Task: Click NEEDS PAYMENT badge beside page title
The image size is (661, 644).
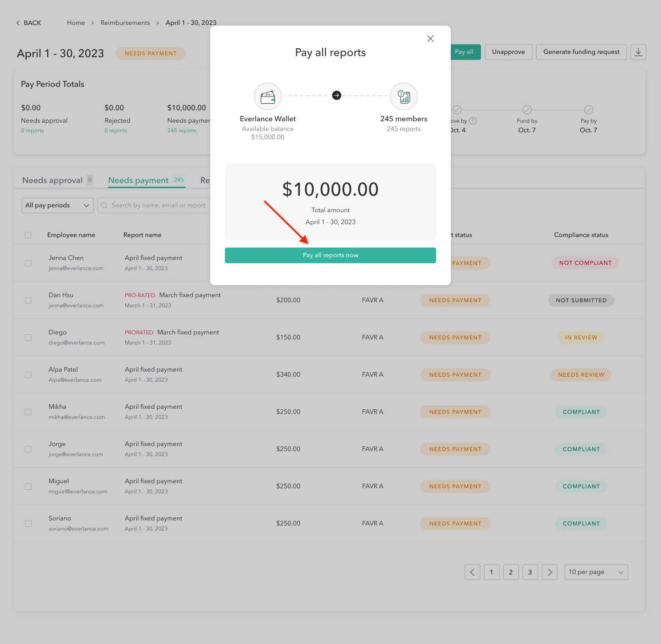Action: coord(151,53)
